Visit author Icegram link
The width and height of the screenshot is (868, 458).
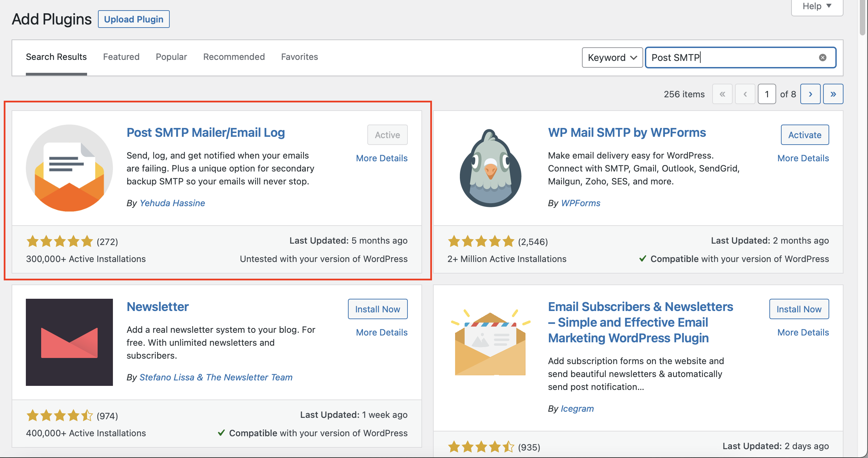[577, 409]
